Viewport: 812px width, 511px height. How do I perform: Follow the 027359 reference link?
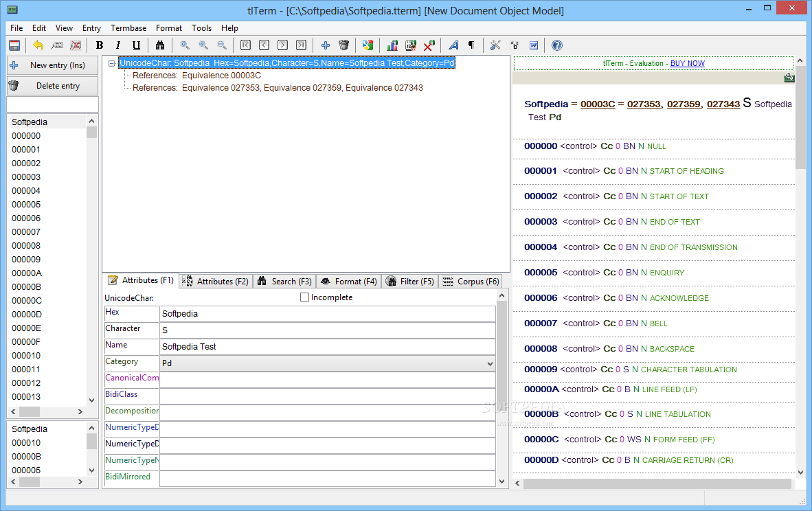point(684,104)
